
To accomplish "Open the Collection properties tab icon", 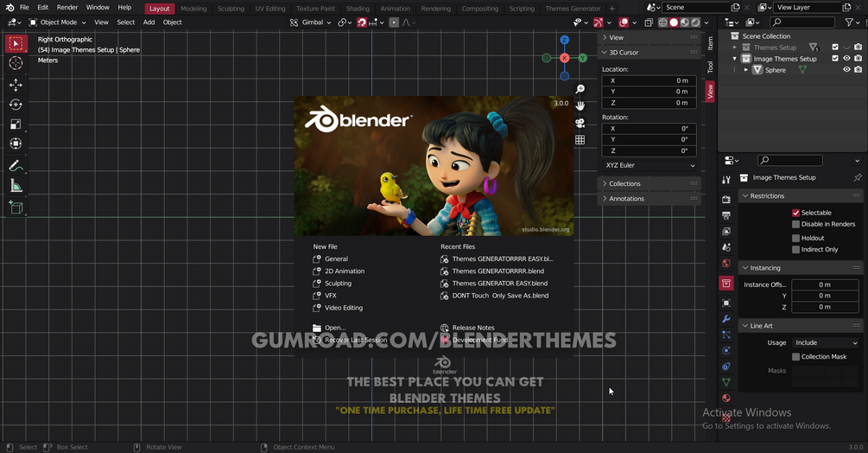I will coord(726,284).
